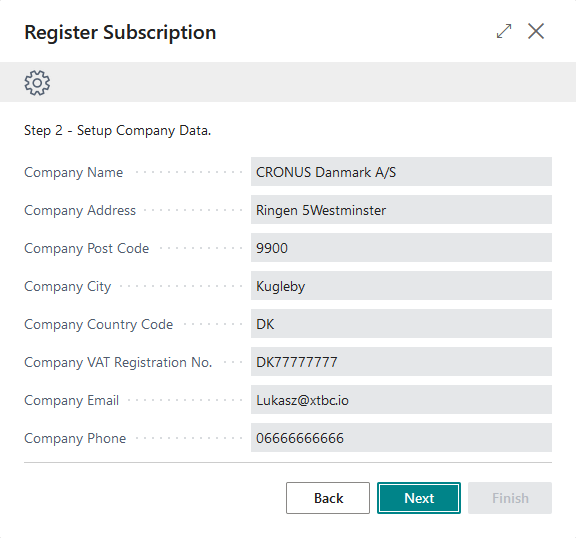This screenshot has width=576, height=538.
Task: Select the Company Post Code field
Action: [401, 248]
